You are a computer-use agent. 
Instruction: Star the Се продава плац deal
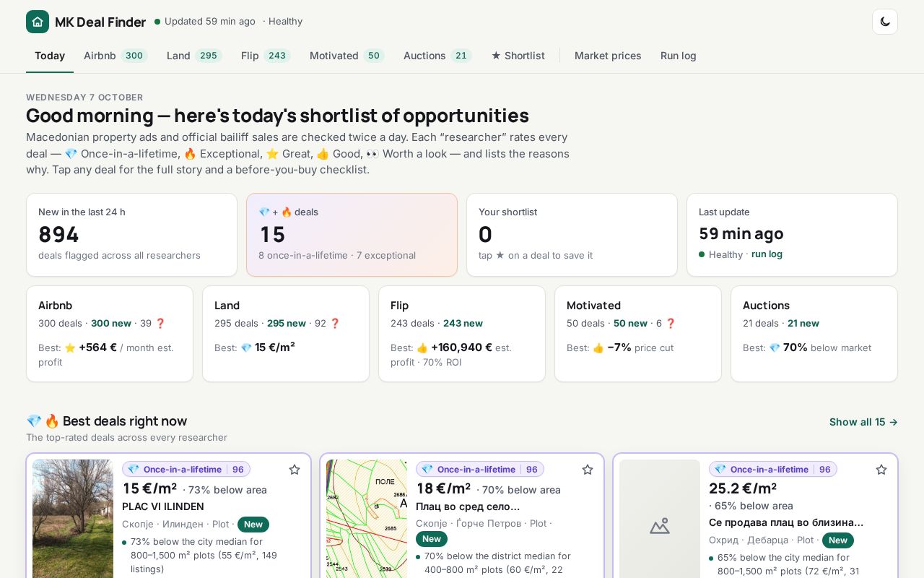click(x=881, y=470)
